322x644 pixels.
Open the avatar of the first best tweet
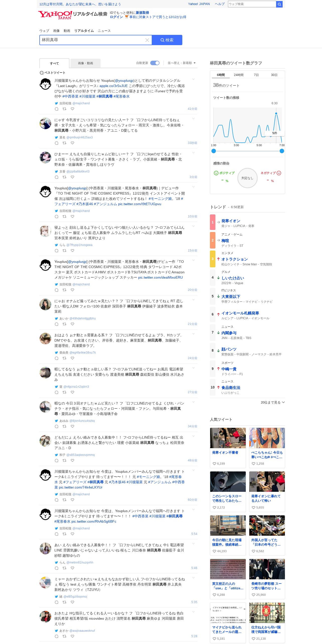coord(45,84)
